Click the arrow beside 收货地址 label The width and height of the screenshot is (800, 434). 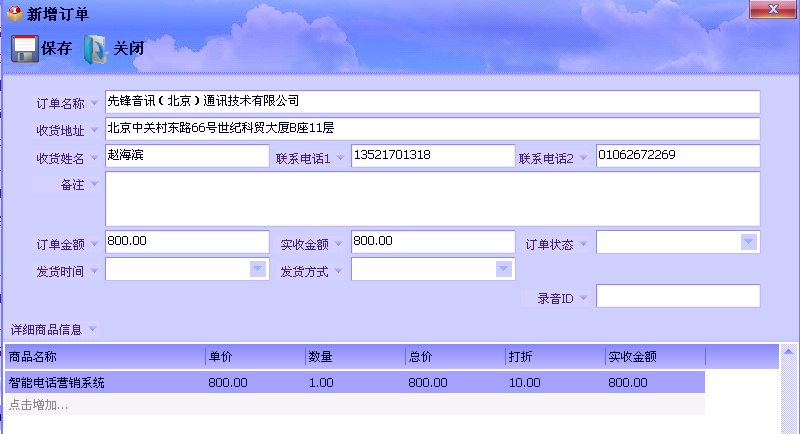[x=94, y=130]
